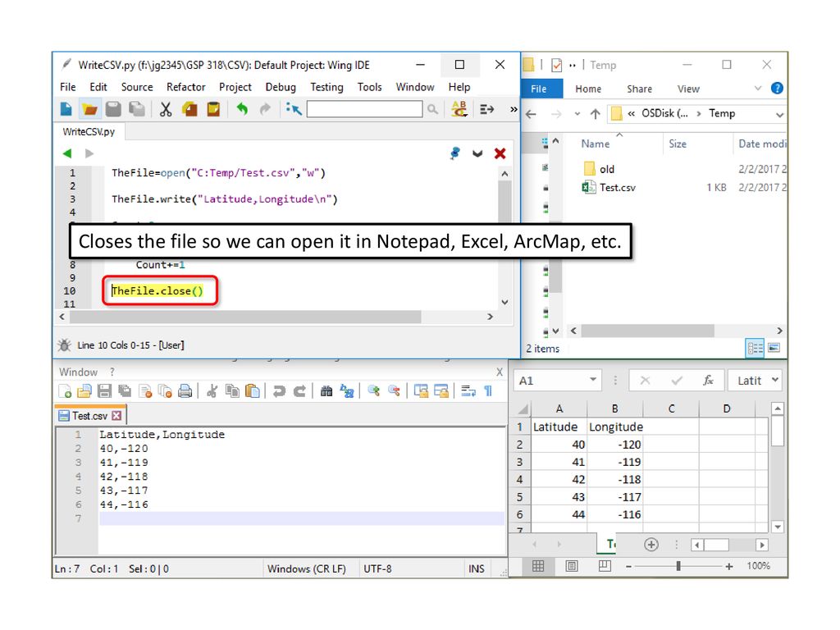Click Excel Insert Function fx icon

708,381
